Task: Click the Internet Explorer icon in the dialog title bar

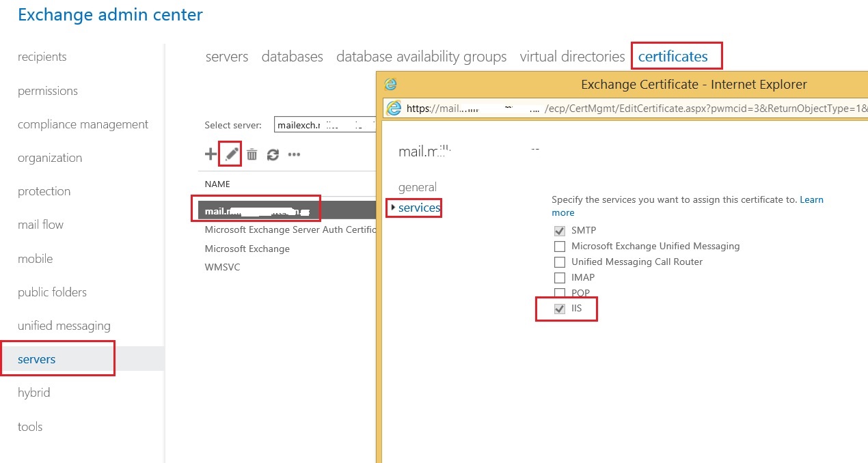Action: pyautogui.click(x=390, y=83)
